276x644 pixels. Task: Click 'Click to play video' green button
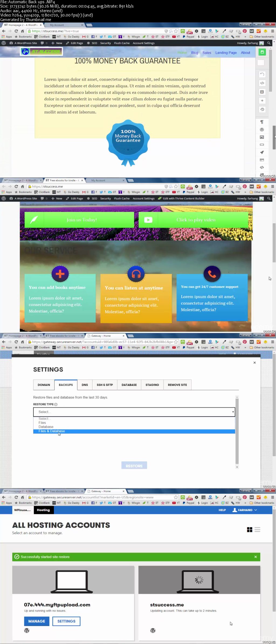tap(193, 220)
